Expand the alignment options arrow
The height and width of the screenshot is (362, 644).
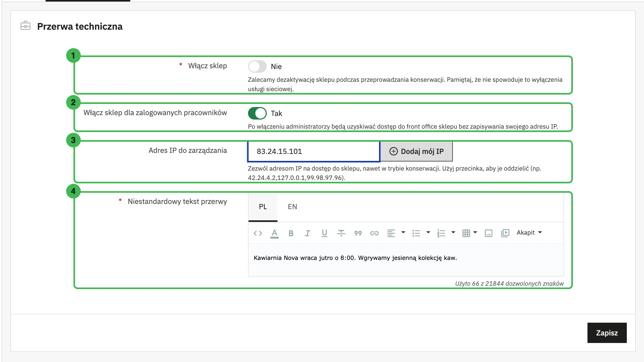tap(403, 232)
